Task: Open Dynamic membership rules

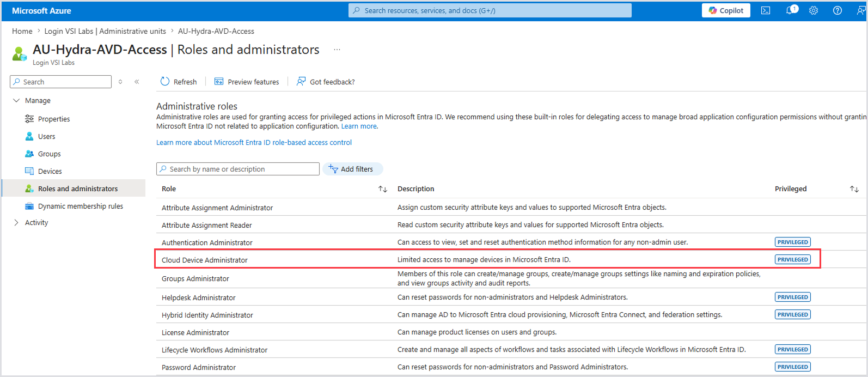Action: click(81, 206)
